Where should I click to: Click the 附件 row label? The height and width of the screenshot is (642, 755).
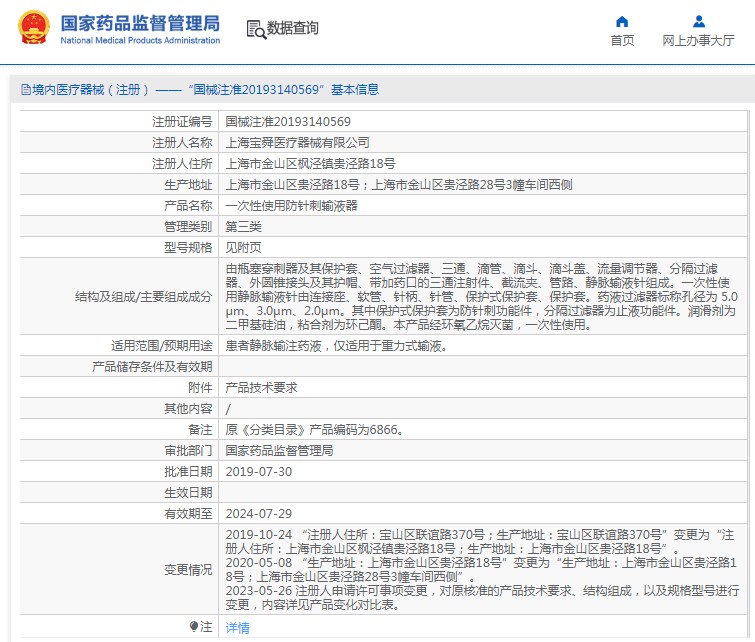coord(200,388)
